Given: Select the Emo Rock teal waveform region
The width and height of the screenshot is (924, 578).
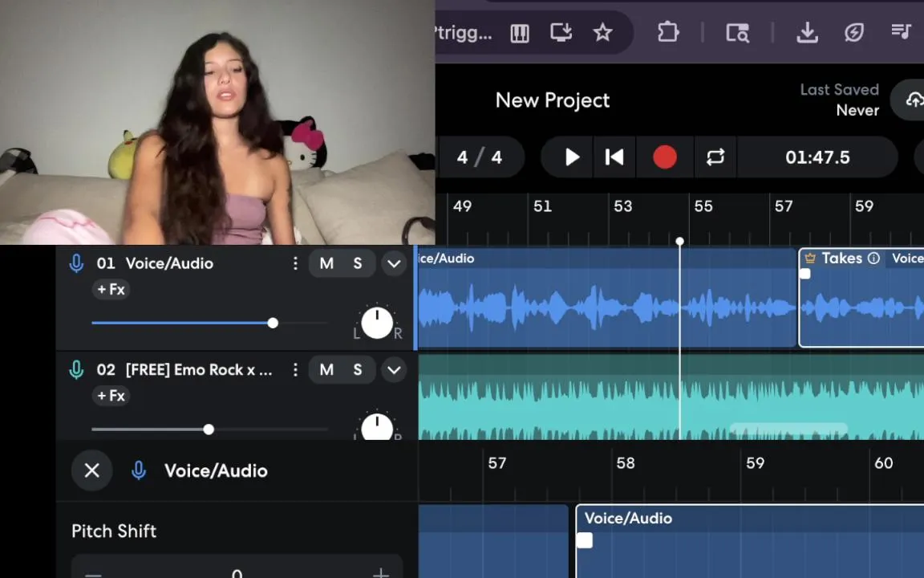Looking at the screenshot, I should (x=671, y=397).
